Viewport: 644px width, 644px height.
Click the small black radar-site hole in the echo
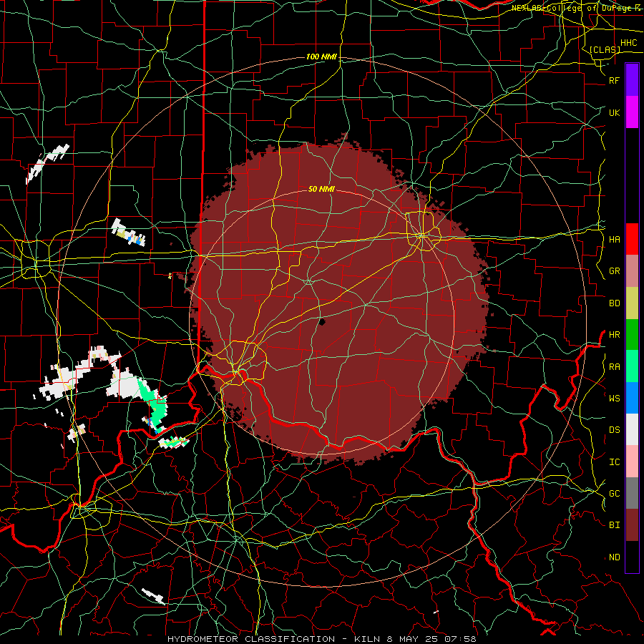pyautogui.click(x=321, y=321)
